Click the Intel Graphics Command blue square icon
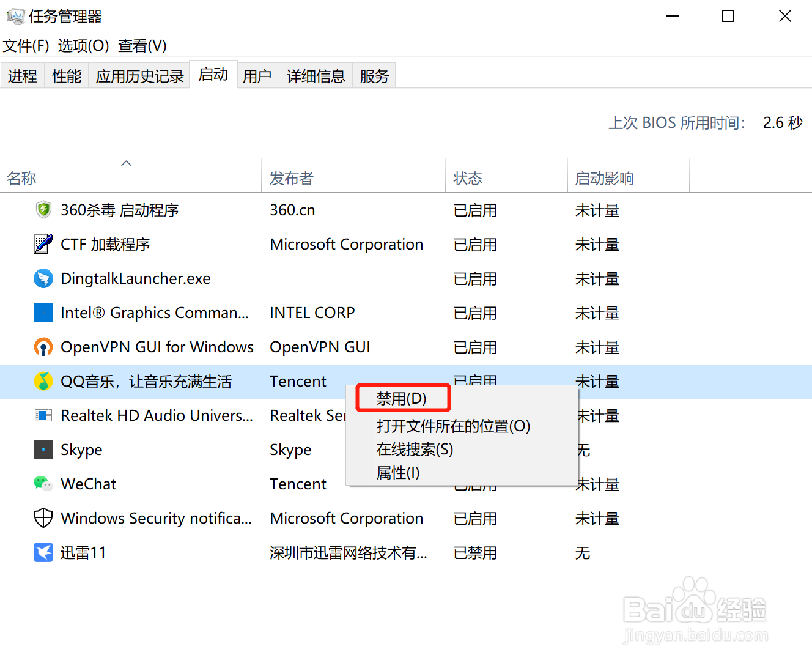Image resolution: width=812 pixels, height=663 pixels. click(x=43, y=313)
